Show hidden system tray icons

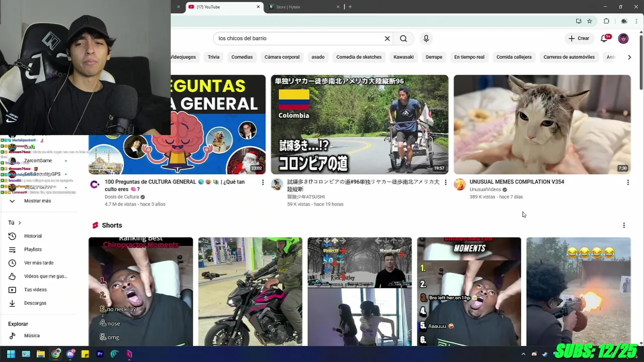click(523, 354)
